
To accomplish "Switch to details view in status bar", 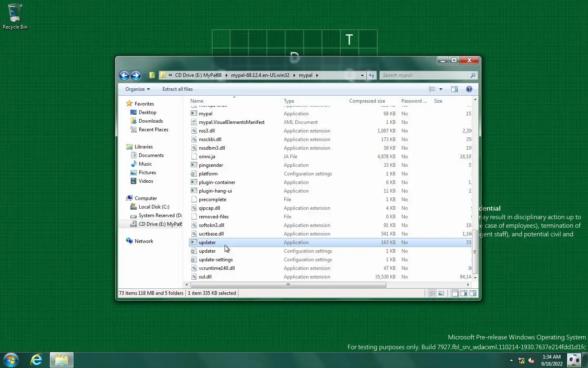I will (432, 293).
